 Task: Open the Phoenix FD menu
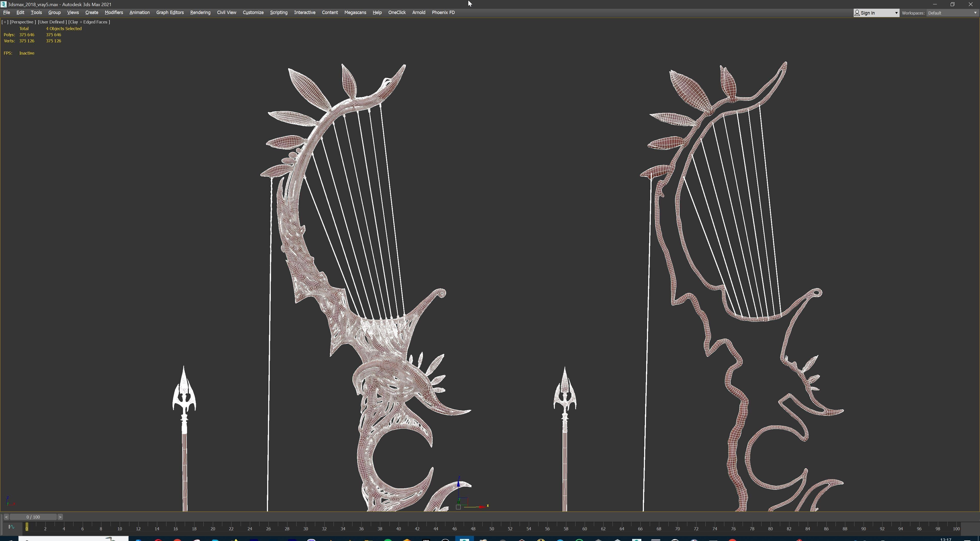443,13
